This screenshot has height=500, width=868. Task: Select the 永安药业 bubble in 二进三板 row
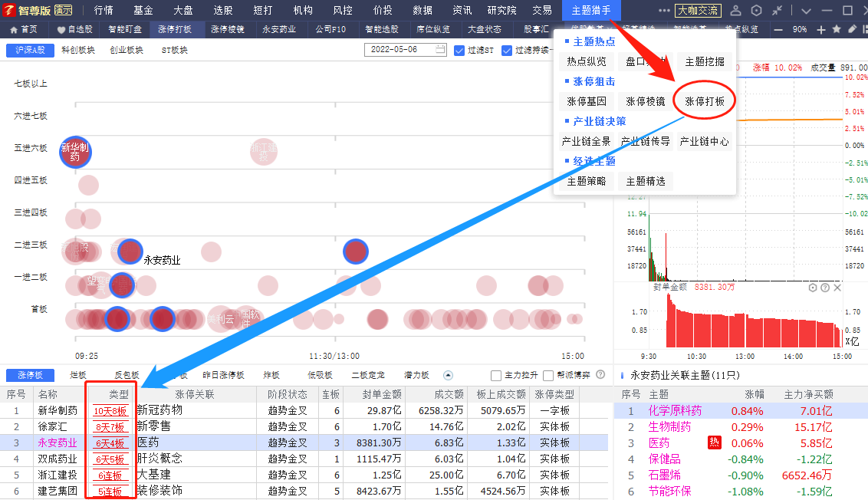click(x=130, y=252)
